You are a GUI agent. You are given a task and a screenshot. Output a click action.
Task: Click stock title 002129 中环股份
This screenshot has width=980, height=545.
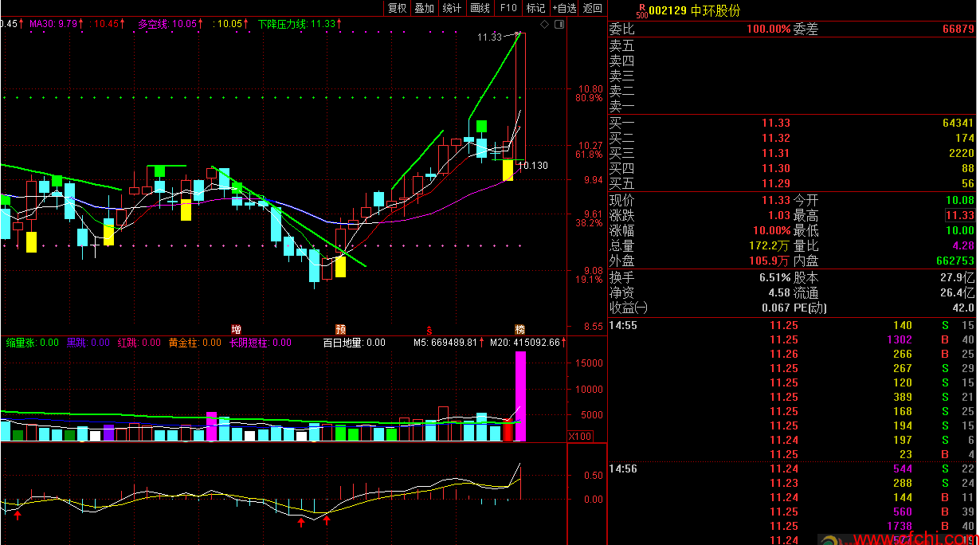(x=694, y=10)
